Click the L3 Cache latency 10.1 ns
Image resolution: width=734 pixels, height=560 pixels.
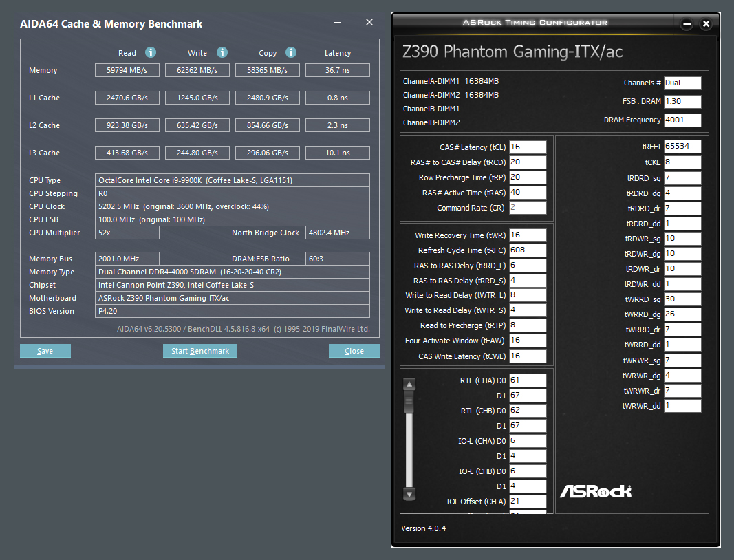point(338,153)
